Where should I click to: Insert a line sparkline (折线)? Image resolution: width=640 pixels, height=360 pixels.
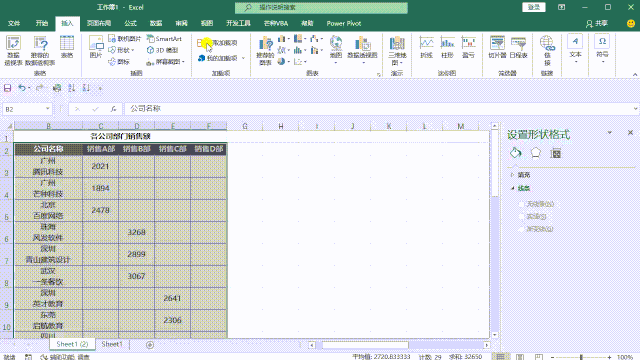426,47
